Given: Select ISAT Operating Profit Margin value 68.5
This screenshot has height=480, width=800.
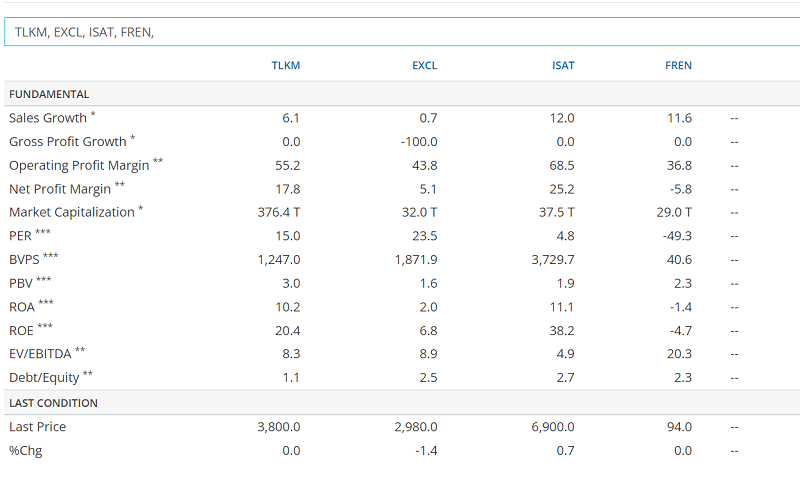Looking at the screenshot, I should tap(562, 165).
